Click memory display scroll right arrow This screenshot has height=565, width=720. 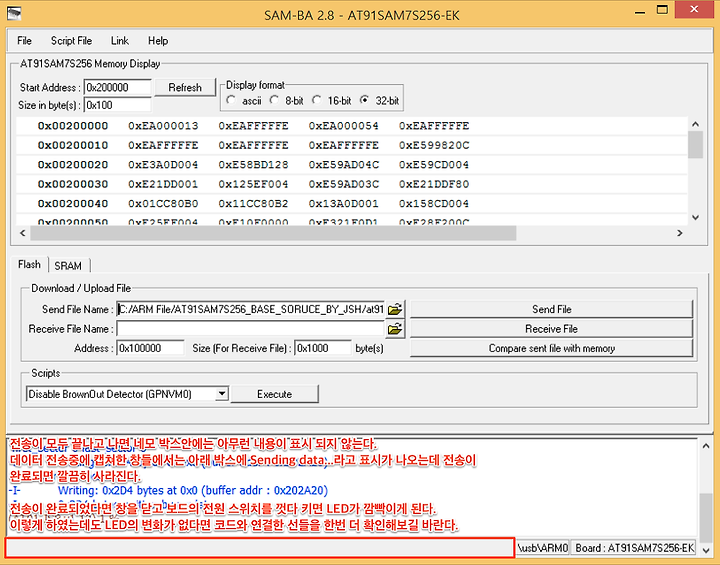tap(680, 233)
